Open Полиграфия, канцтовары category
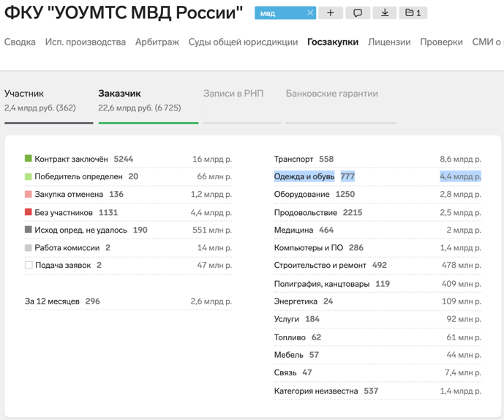Image resolution: width=504 pixels, height=420 pixels. click(377, 284)
